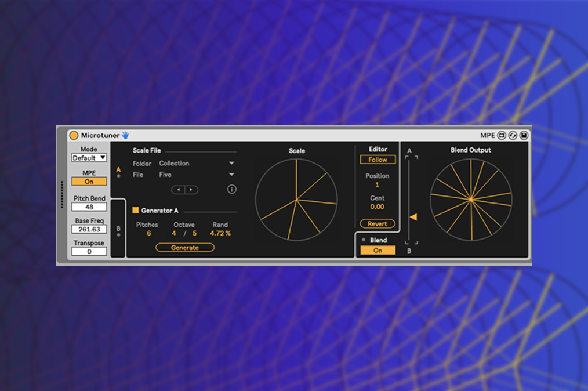Click the Base Freq value field
Viewport: 588px width, 391px height.
tap(88, 229)
